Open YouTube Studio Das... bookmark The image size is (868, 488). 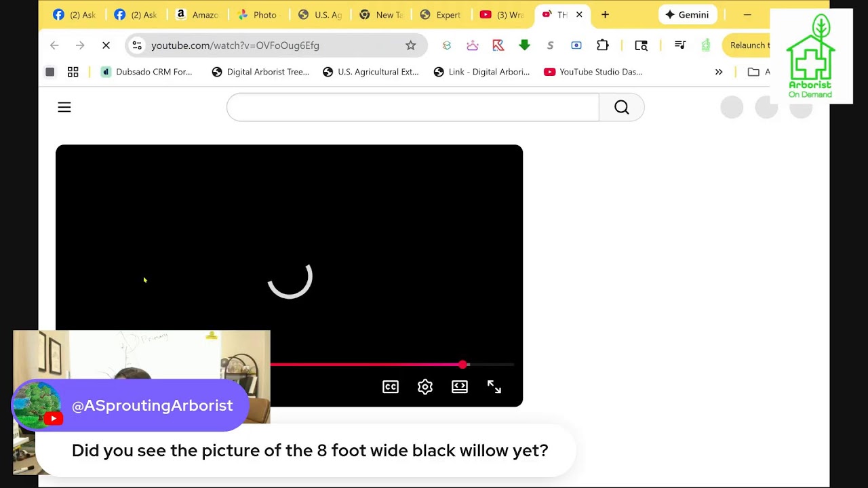tap(593, 72)
